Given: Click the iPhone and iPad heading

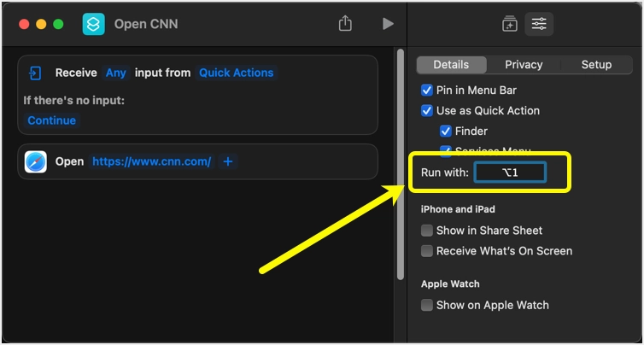Looking at the screenshot, I should (458, 209).
